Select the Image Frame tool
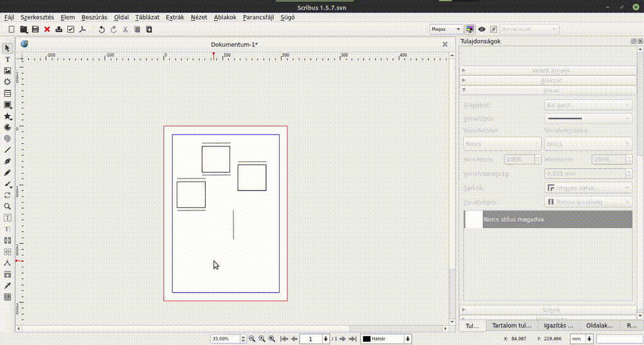Image resolution: width=644 pixels, height=345 pixels. pyautogui.click(x=8, y=71)
